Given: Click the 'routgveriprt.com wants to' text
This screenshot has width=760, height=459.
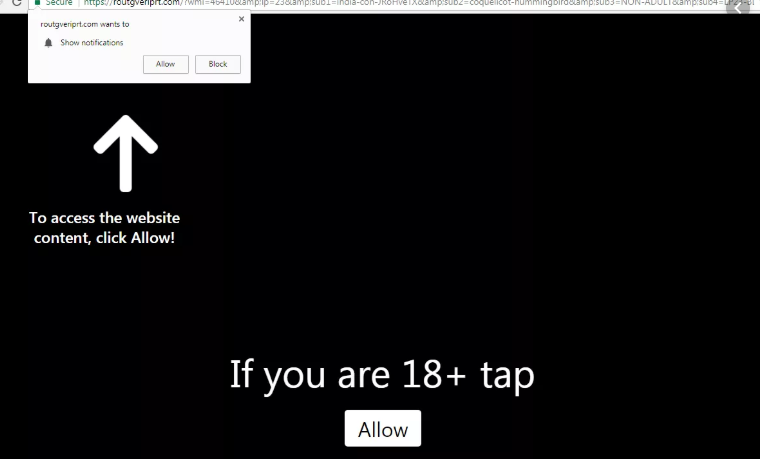Looking at the screenshot, I should (x=85, y=24).
